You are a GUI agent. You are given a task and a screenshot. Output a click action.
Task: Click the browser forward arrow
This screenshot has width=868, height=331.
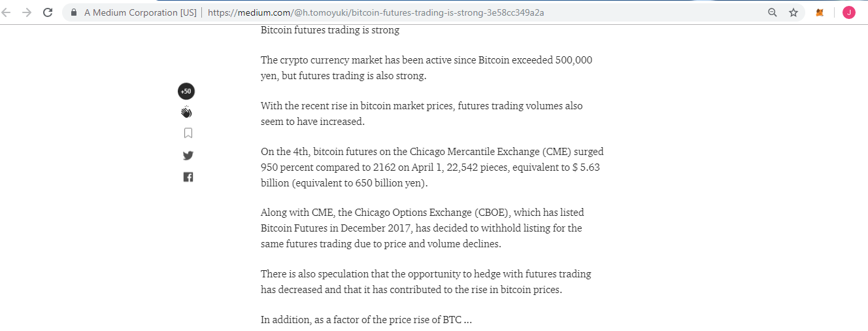27,12
